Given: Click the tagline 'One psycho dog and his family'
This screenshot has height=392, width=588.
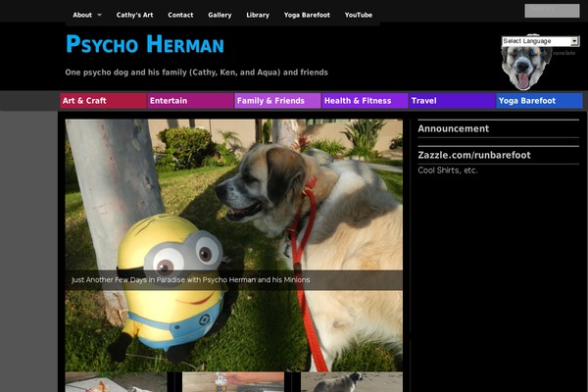Looking at the screenshot, I should 197,73.
